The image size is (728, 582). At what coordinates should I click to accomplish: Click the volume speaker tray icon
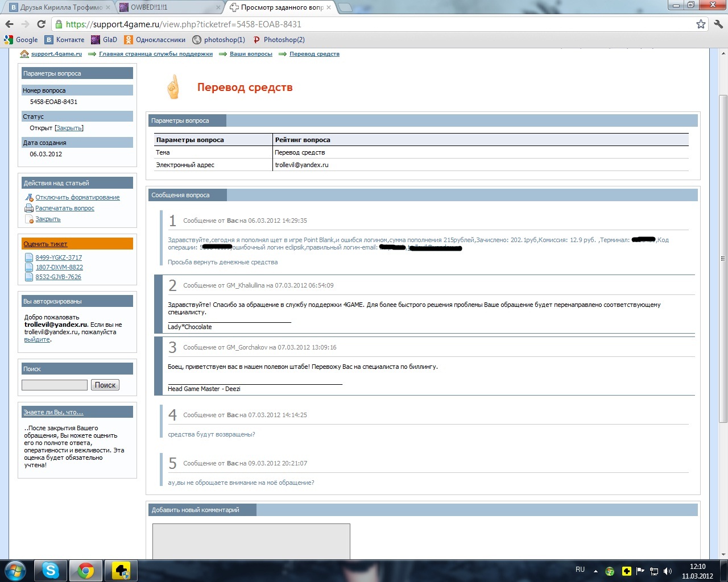point(668,571)
